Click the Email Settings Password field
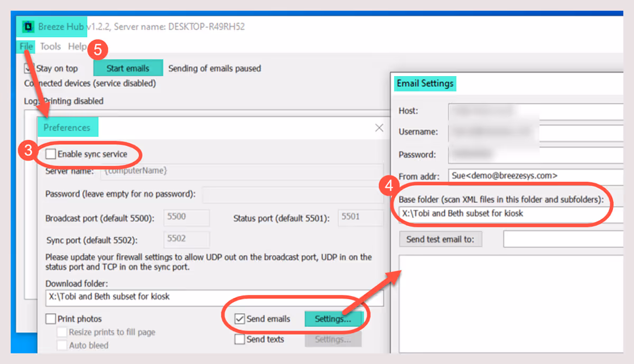 536,155
